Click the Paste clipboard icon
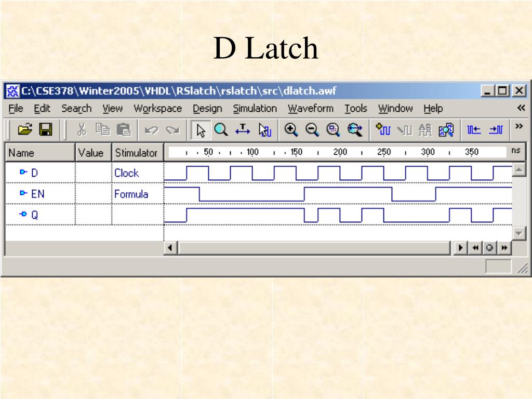 coord(124,129)
